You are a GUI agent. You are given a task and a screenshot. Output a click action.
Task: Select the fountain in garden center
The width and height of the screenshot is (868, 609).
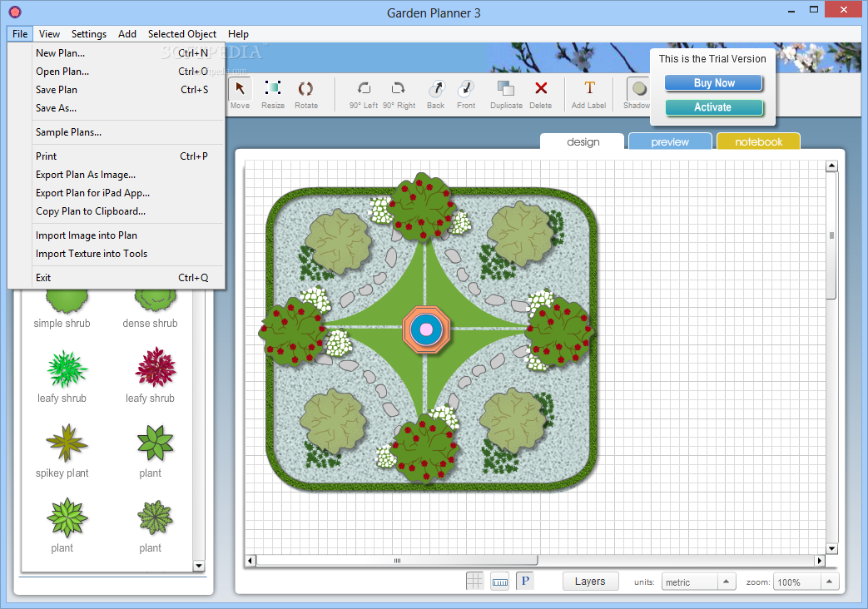426,329
